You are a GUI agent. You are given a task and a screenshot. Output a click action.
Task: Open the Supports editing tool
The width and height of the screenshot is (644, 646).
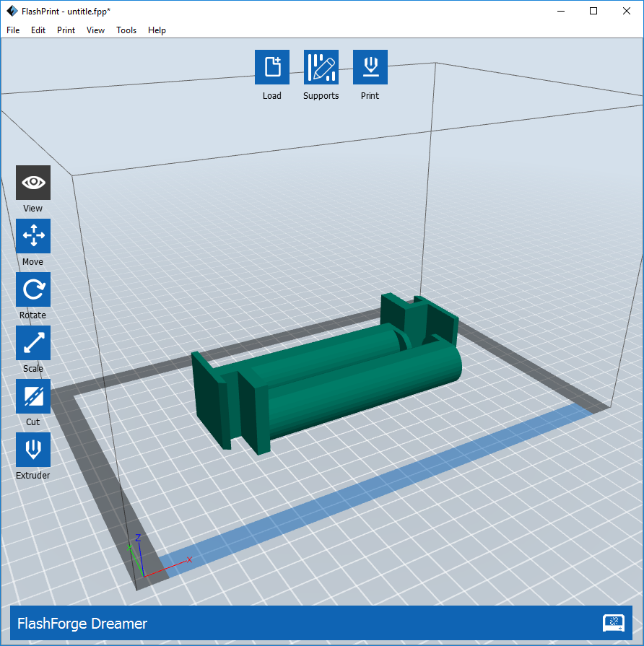pyautogui.click(x=321, y=67)
